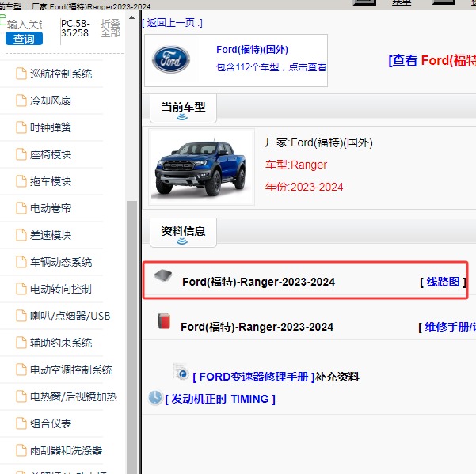Click 折叠全部 to collapse all
Screen dimensions: 476x474
click(x=111, y=28)
